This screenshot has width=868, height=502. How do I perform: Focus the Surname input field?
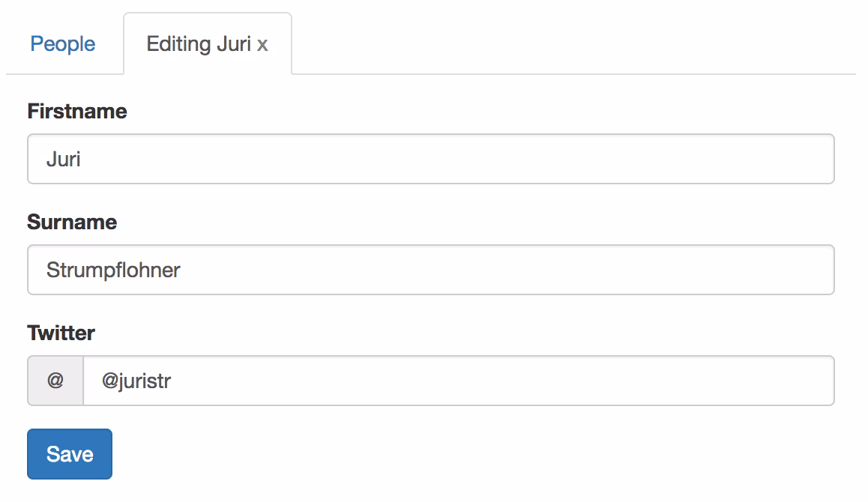pos(430,270)
